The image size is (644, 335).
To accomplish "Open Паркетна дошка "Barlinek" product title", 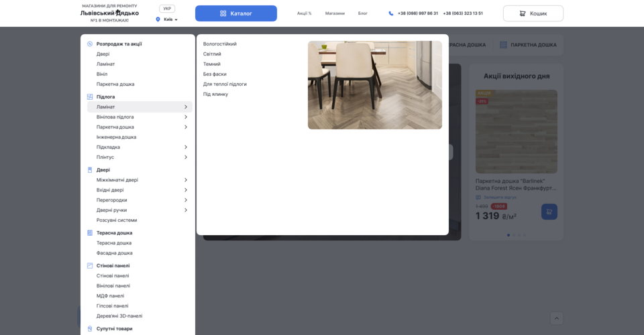I will click(516, 184).
